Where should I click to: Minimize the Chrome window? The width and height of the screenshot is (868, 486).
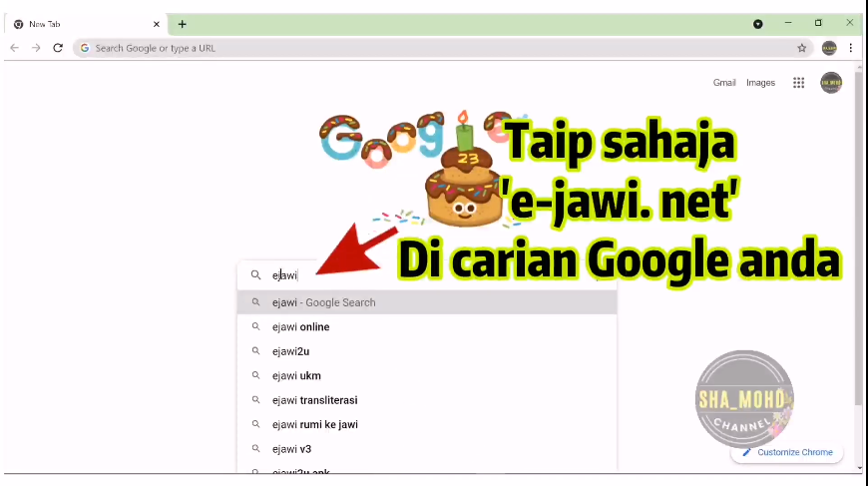tap(788, 23)
